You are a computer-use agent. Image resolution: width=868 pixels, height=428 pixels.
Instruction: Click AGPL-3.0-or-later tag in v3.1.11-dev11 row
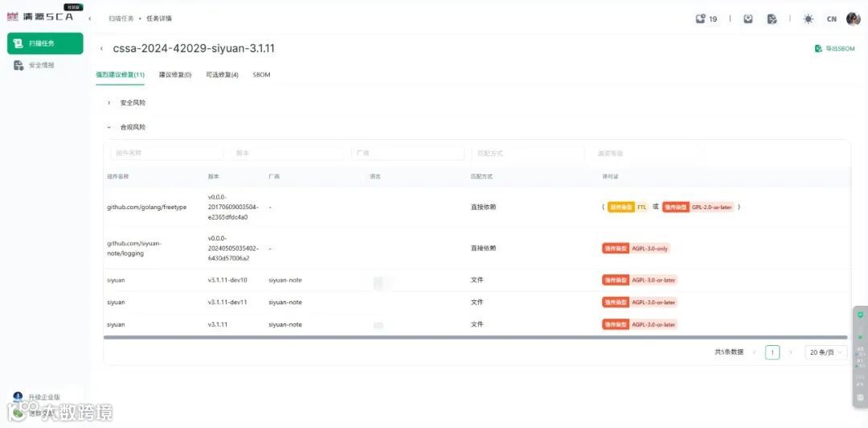(640, 302)
